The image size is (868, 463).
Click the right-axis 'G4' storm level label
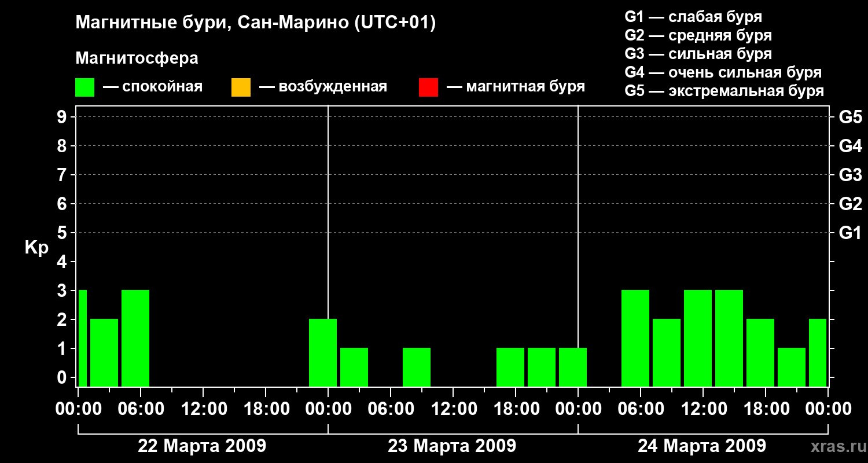point(850,146)
